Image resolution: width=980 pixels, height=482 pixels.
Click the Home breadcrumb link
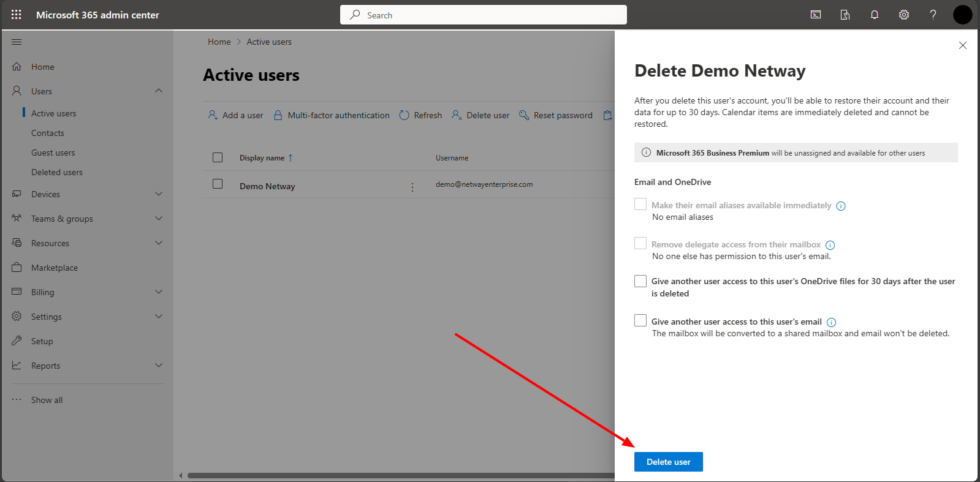tap(219, 42)
